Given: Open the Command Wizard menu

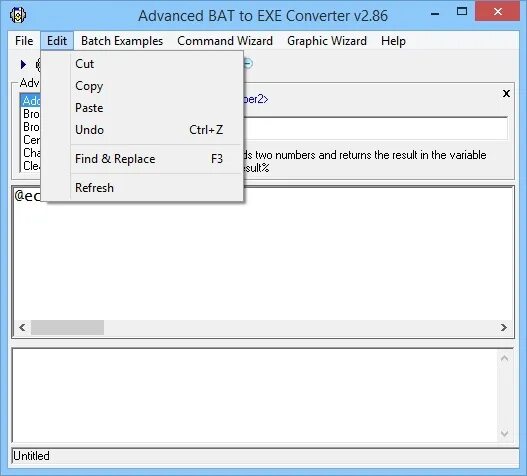Looking at the screenshot, I should [x=225, y=41].
